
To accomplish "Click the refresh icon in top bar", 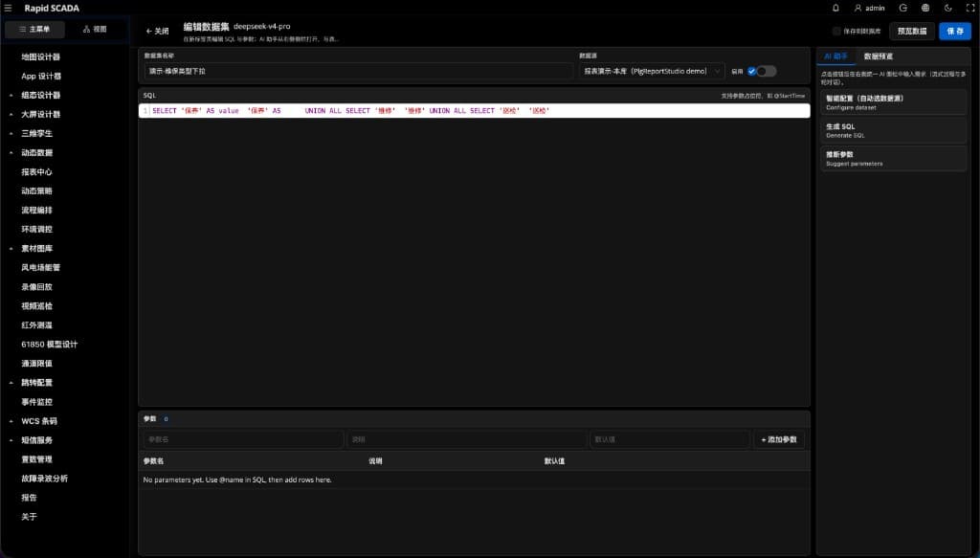I will click(903, 8).
